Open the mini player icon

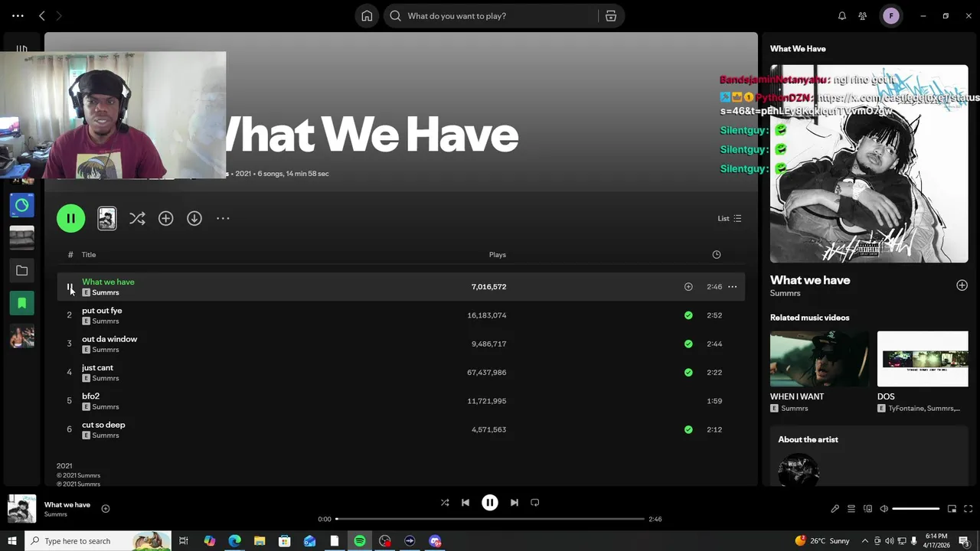click(952, 509)
